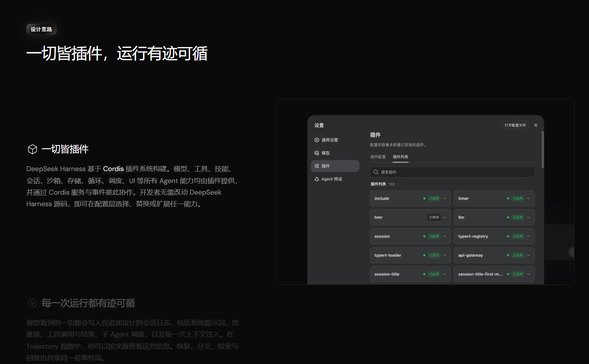Click the 已启用 badge on llm
This screenshot has height=364, width=589.
pyautogui.click(x=518, y=217)
